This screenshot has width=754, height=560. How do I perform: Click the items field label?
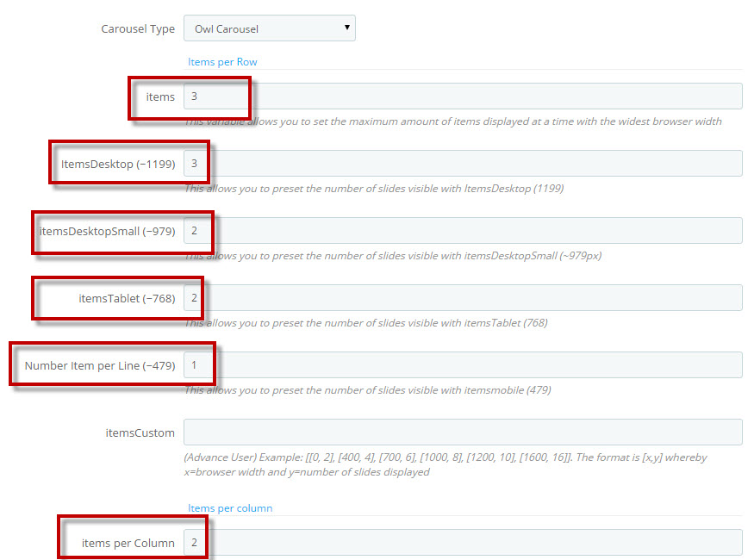tap(160, 96)
